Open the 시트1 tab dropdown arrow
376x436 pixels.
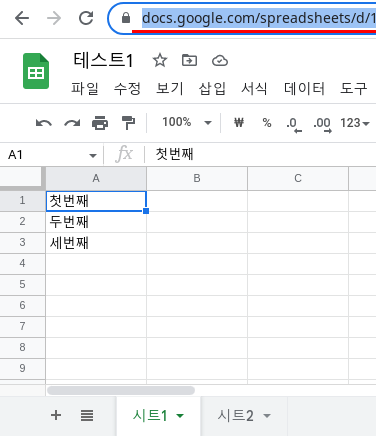(180, 416)
